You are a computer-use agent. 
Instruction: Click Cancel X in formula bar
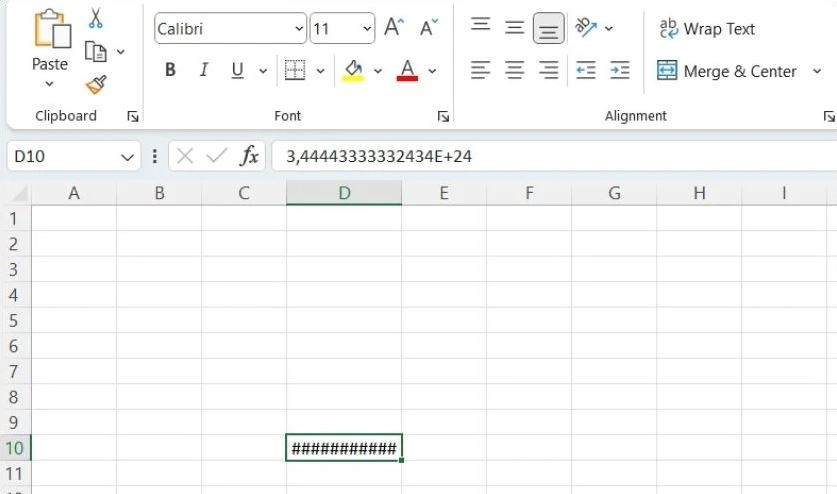tap(185, 156)
